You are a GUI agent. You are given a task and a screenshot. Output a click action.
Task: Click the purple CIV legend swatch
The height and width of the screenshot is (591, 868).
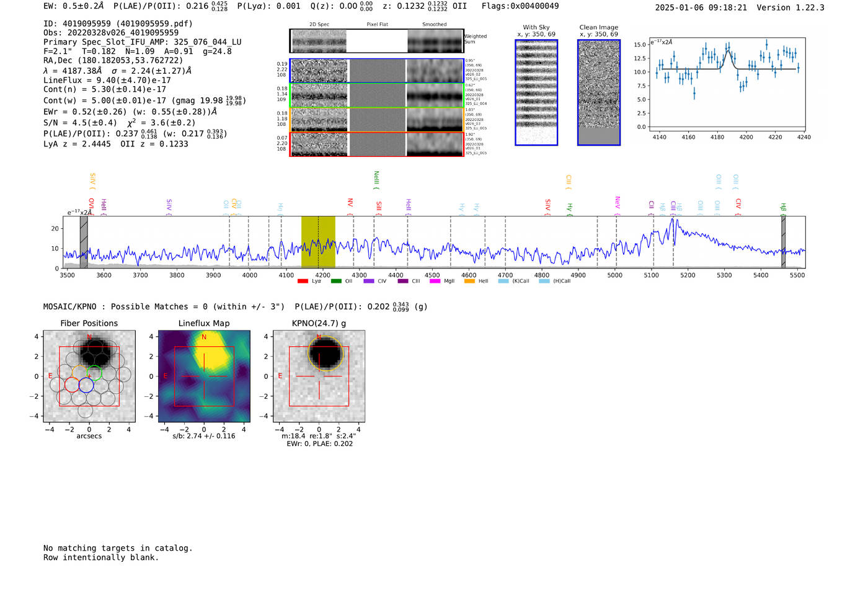pos(369,281)
